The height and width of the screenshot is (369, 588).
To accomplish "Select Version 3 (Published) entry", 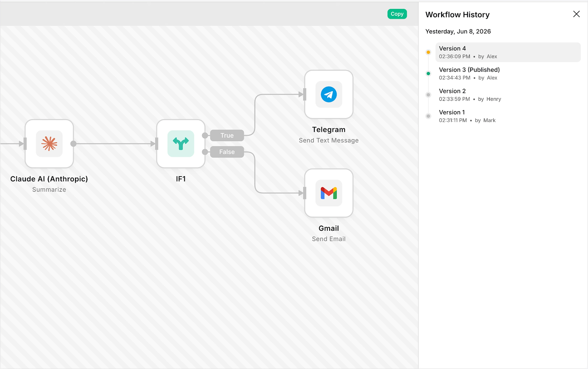I will pyautogui.click(x=508, y=73).
